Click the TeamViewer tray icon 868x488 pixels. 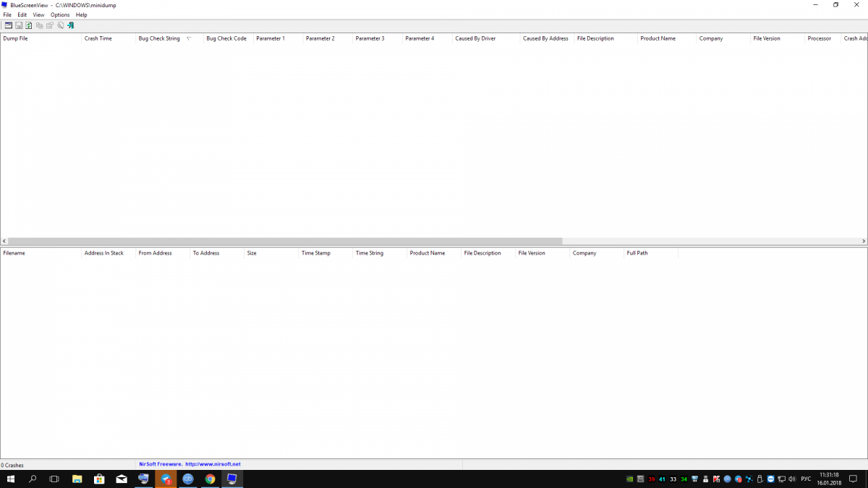(x=770, y=479)
